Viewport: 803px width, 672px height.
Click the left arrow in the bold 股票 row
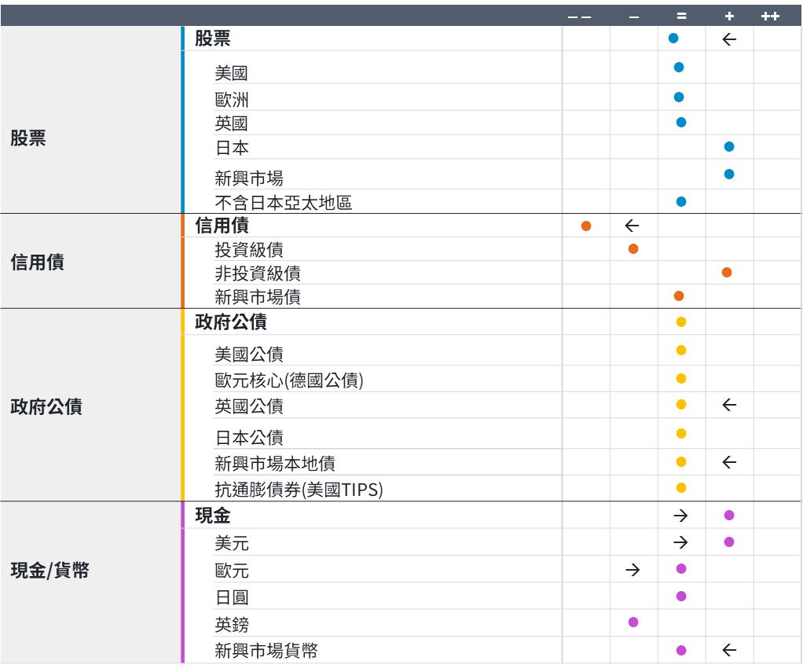728,39
